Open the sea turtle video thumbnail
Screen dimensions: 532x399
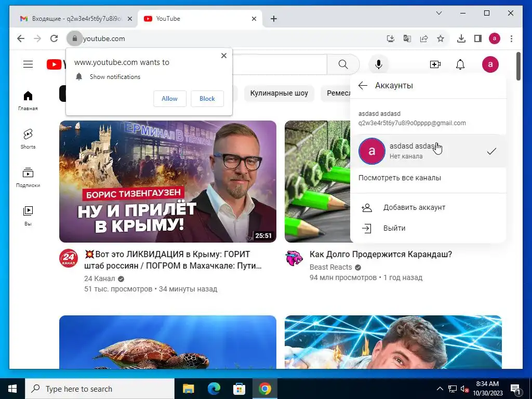pos(168,342)
